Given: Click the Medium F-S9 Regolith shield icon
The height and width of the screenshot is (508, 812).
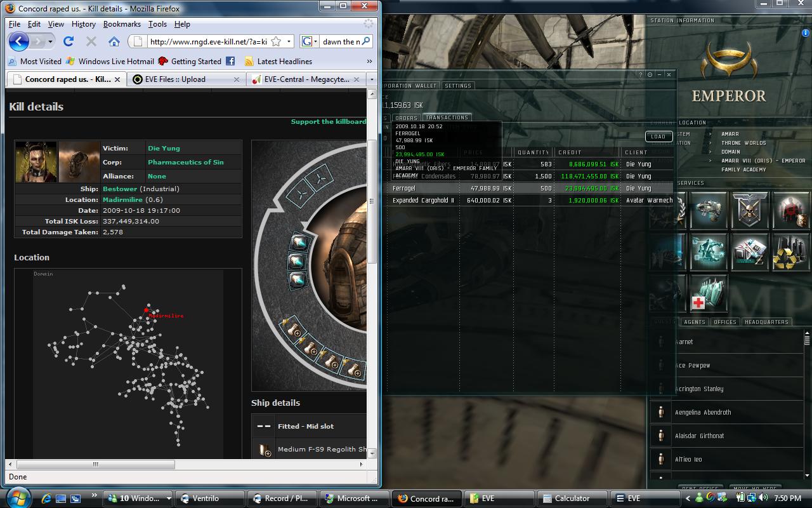Looking at the screenshot, I should click(x=265, y=450).
